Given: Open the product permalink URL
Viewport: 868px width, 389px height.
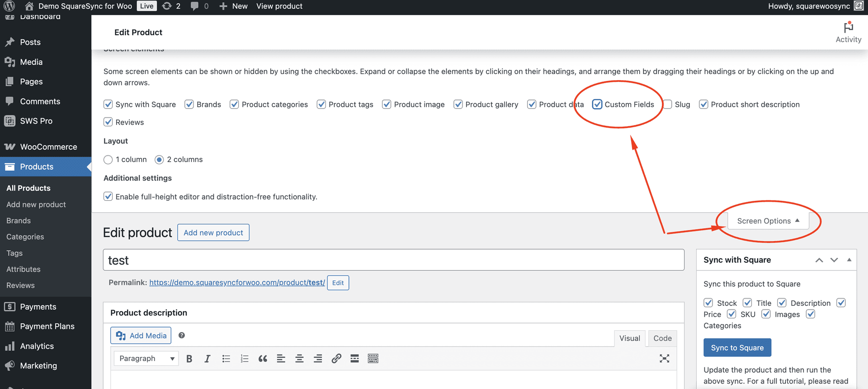Looking at the screenshot, I should pos(237,282).
